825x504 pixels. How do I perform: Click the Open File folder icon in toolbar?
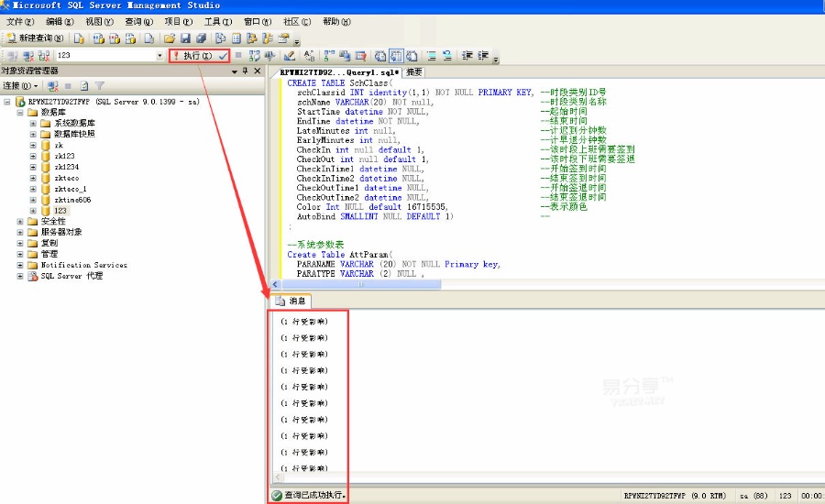pyautogui.click(x=169, y=38)
